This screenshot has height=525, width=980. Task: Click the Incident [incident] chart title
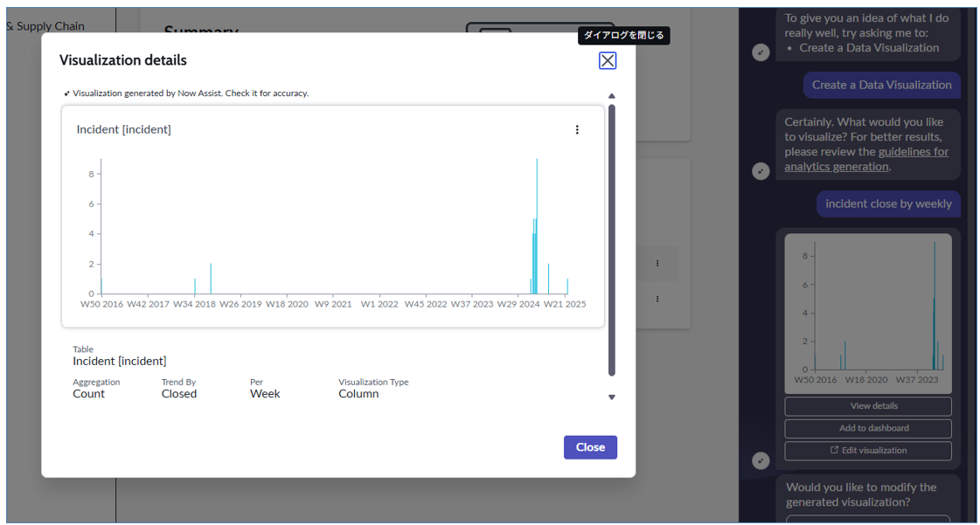click(x=124, y=130)
